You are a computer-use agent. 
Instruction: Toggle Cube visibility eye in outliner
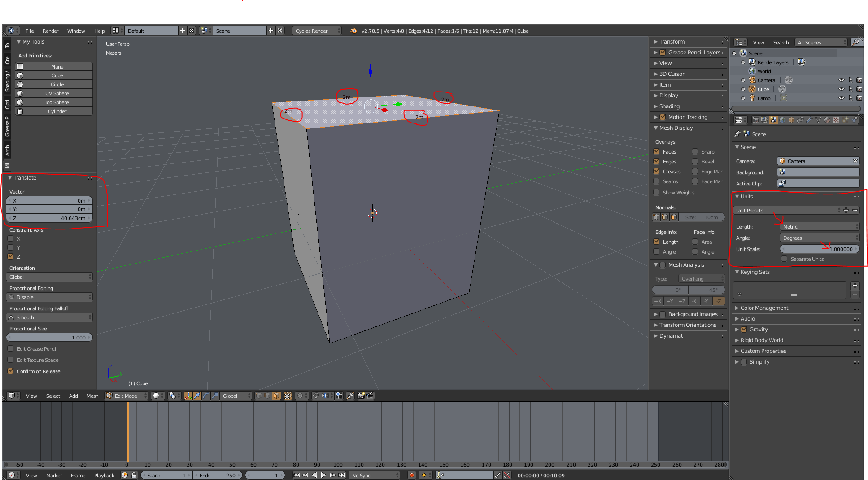click(842, 89)
